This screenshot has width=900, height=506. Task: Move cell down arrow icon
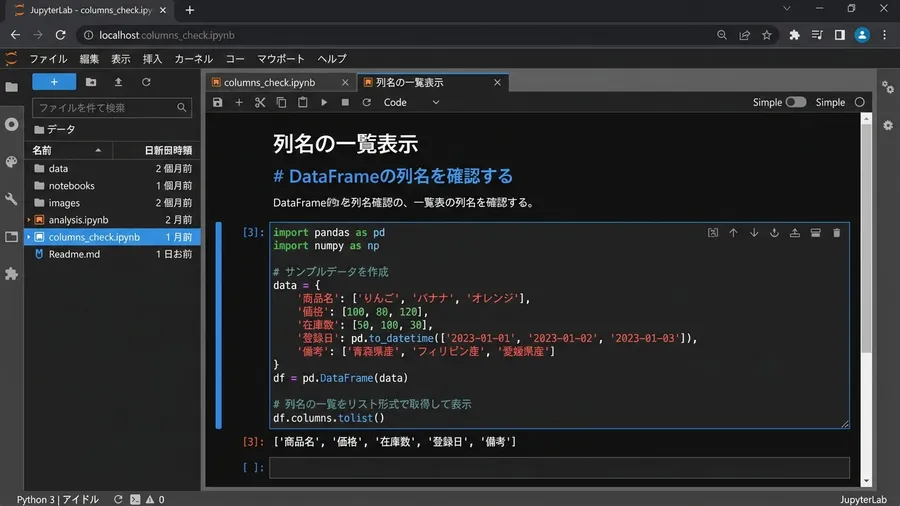(754, 233)
